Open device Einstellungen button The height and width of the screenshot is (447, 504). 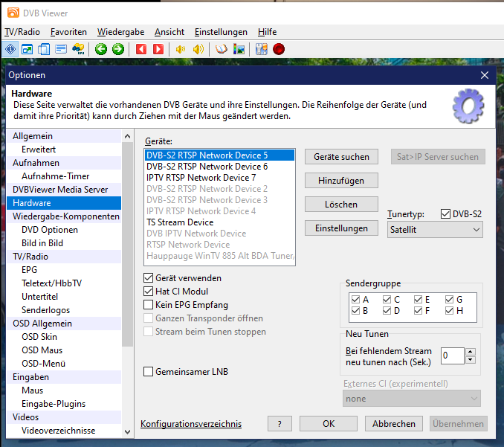click(341, 228)
